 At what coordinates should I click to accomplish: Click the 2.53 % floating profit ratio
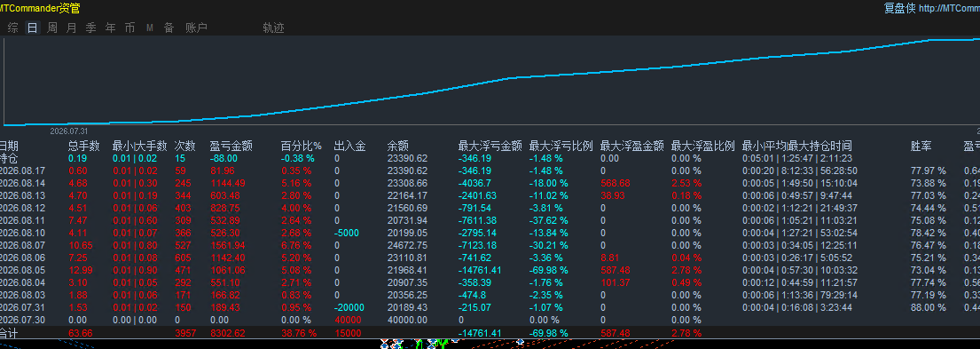686,183
